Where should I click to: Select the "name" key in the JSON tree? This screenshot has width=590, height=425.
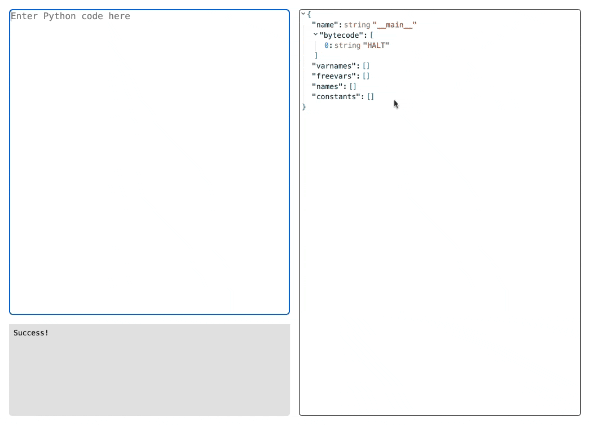coord(325,25)
